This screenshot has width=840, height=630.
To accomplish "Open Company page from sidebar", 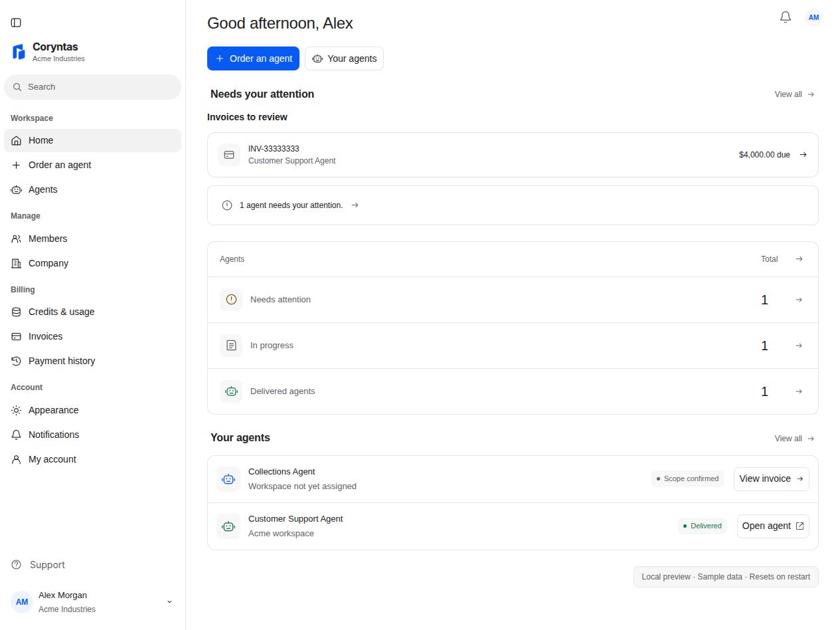I will click(x=92, y=264).
